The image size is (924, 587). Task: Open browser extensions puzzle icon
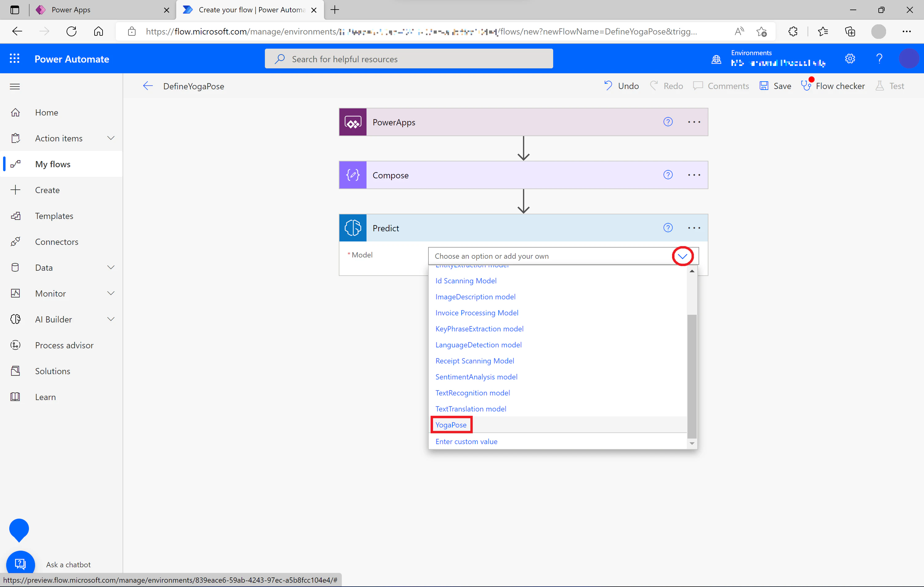[793, 31]
